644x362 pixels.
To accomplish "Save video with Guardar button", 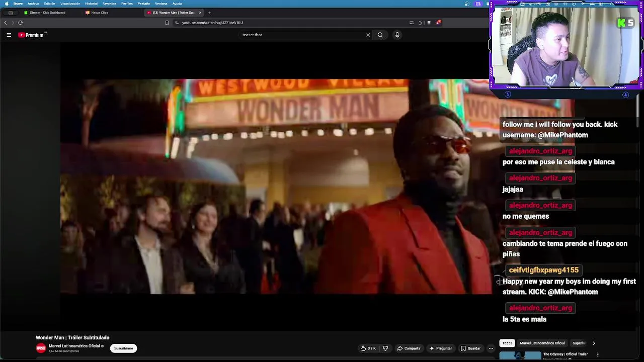I will [471, 348].
